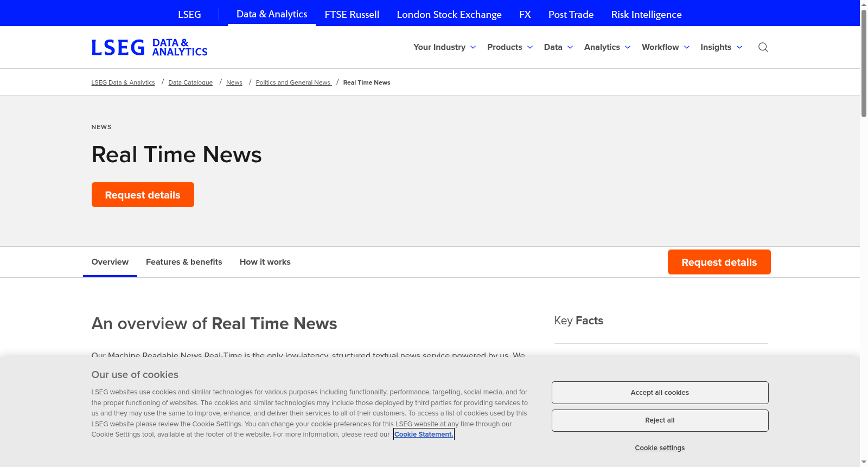Click the Key Facts heading
The width and height of the screenshot is (868, 467).
point(578,321)
